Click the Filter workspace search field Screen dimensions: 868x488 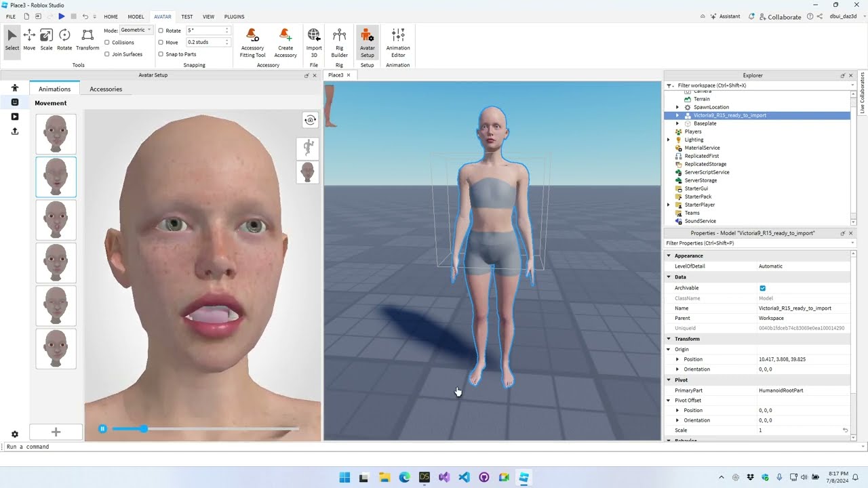tap(759, 85)
